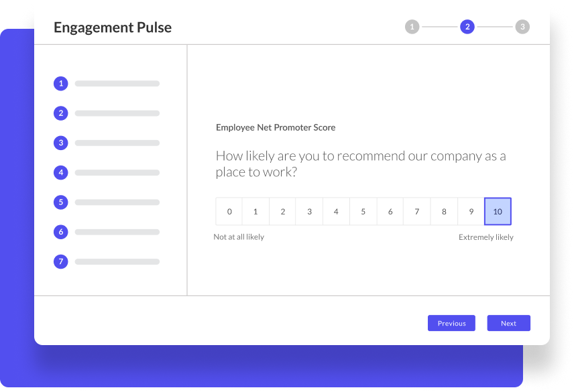Viewport: 574px width, 392px height.
Task: Choose score 9 near Extremely likely
Action: tap(471, 211)
